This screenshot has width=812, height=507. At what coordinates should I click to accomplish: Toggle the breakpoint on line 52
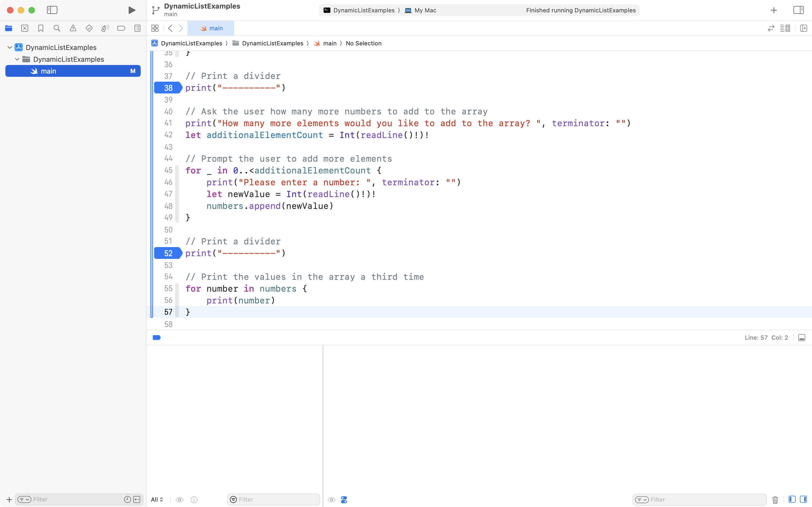click(168, 253)
